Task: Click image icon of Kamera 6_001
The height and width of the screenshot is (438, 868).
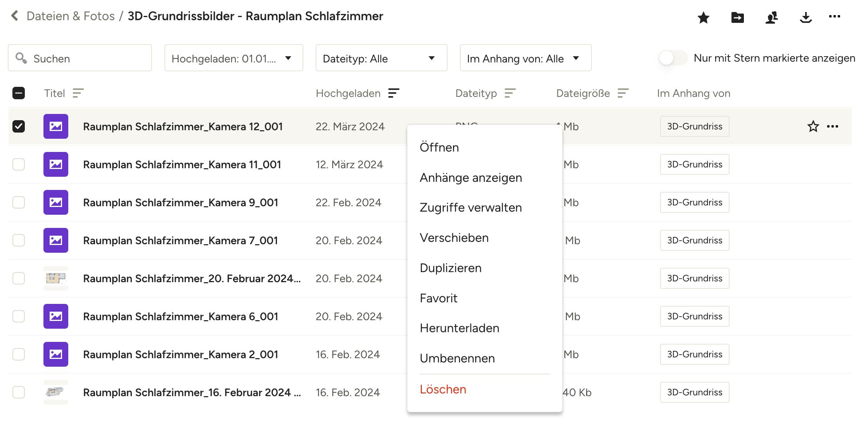Action: click(x=56, y=316)
